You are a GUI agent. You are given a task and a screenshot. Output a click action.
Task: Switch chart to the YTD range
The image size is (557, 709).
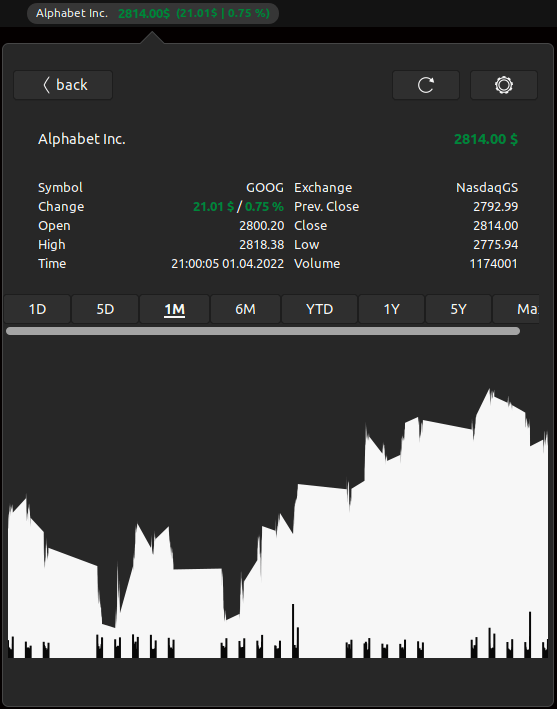(x=320, y=309)
